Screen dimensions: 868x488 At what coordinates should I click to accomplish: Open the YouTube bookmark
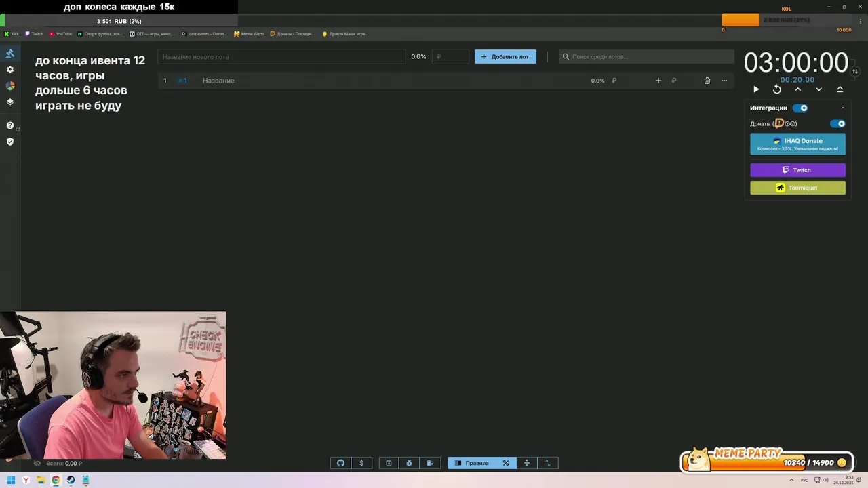[60, 33]
